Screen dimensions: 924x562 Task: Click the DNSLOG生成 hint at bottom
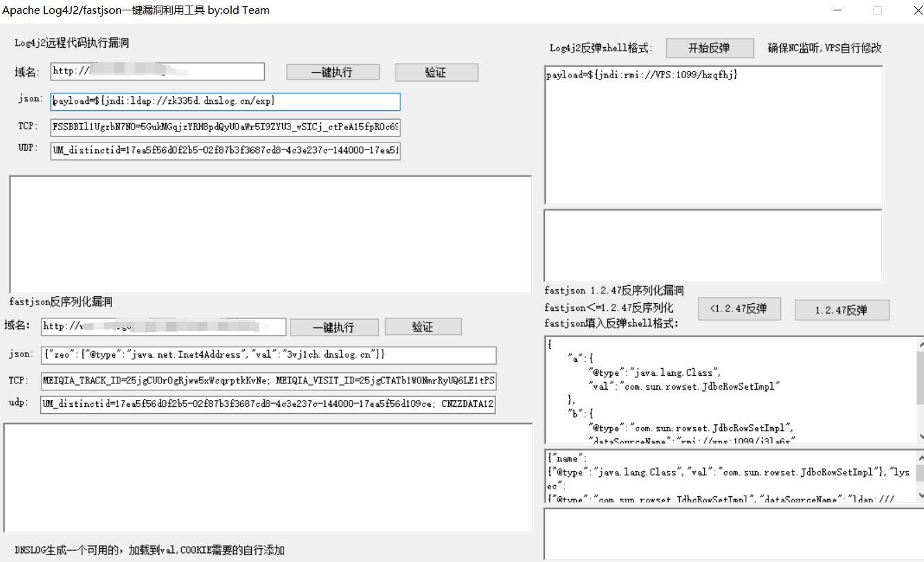[x=149, y=550]
